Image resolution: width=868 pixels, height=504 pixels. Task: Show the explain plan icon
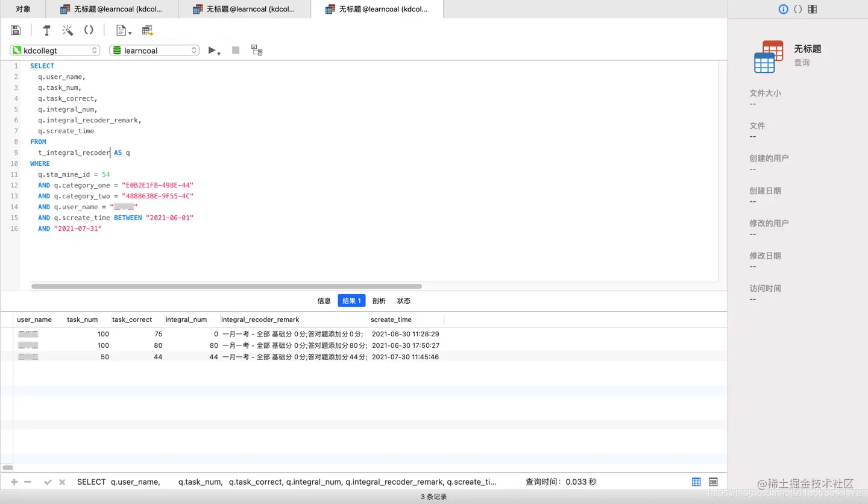click(x=257, y=51)
